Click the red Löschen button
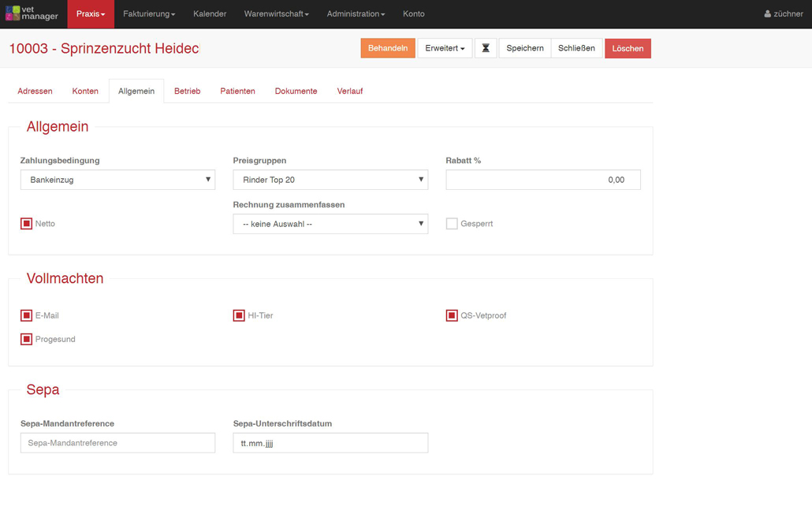The width and height of the screenshot is (812, 525). [628, 48]
